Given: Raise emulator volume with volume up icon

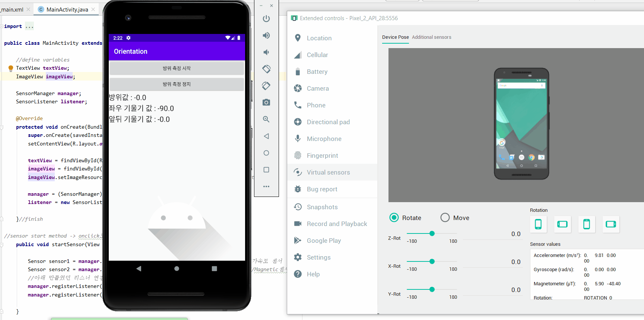Looking at the screenshot, I should (266, 35).
